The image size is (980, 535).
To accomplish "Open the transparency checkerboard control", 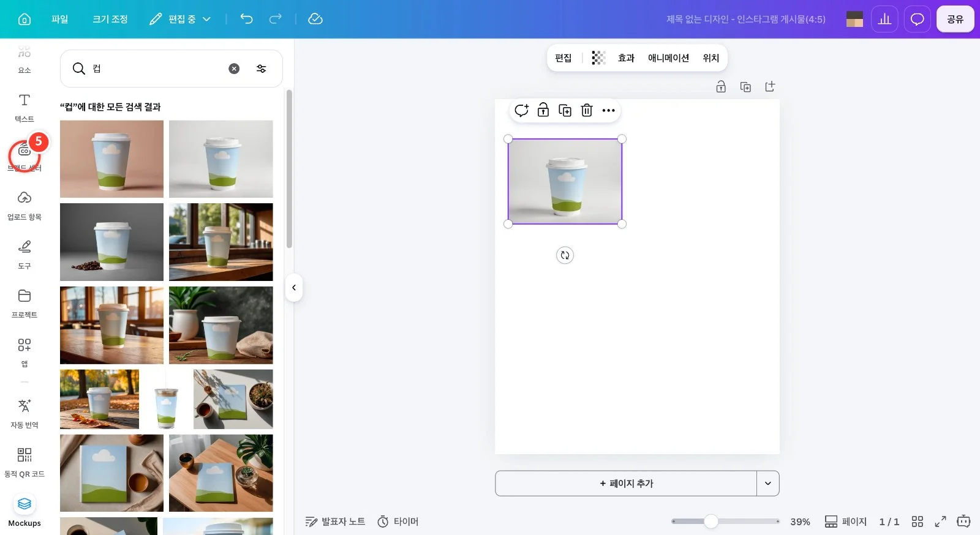I will (x=598, y=58).
